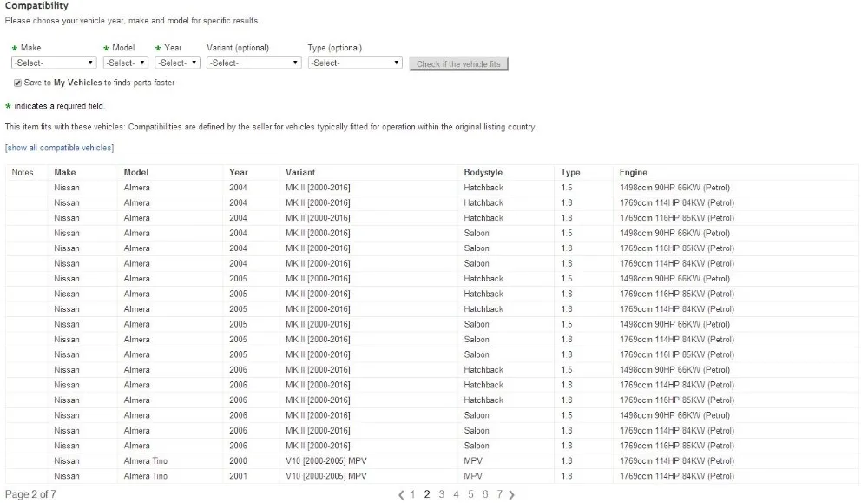868x503 pixels.
Task: Click year 2001 cell
Action: click(238, 476)
